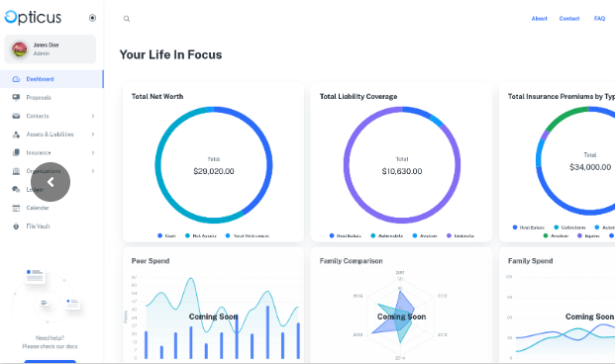Click the Insurance documents icon
This screenshot has height=364, width=615.
[16, 152]
